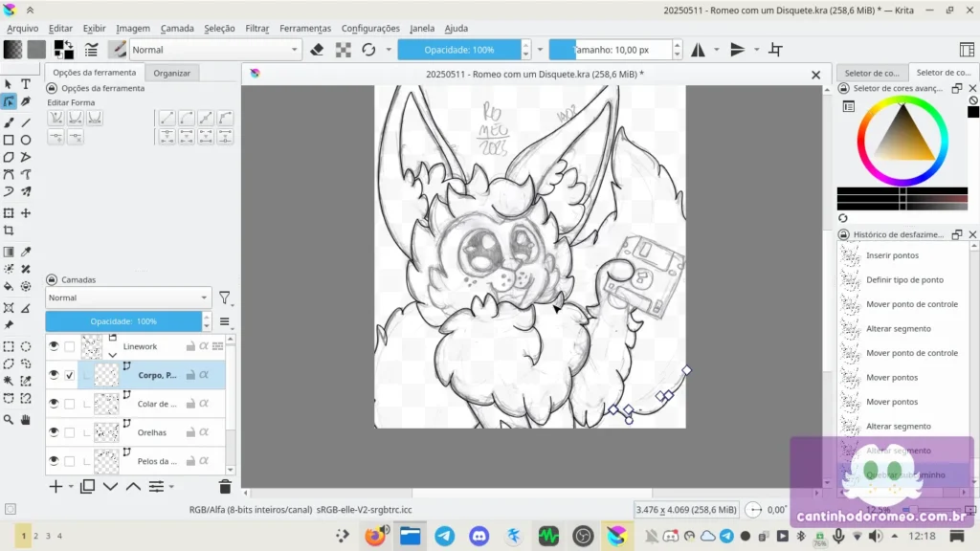Select the Zoom tool
Image resolution: width=980 pixels, height=551 pixels.
click(9, 420)
